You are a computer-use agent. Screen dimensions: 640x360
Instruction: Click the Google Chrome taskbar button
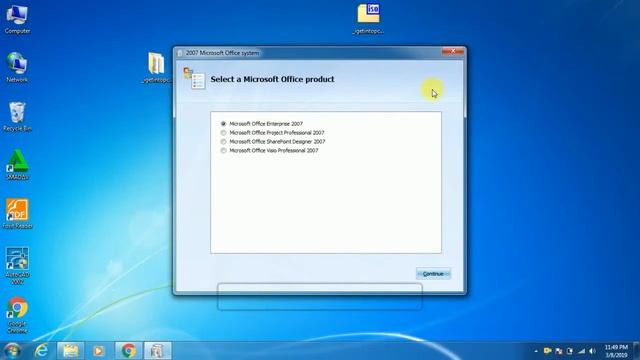pos(129,351)
